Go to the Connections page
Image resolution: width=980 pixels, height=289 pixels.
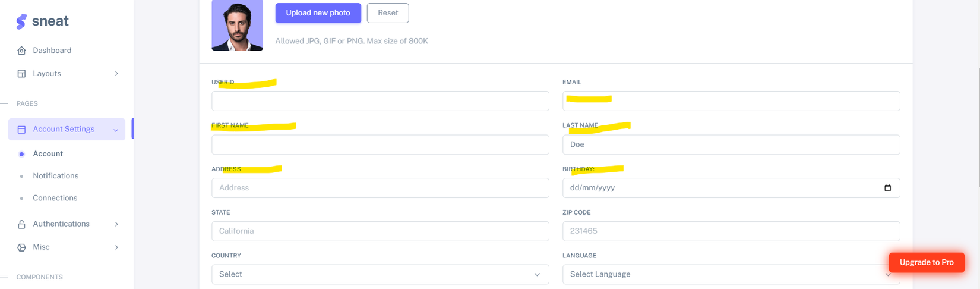(55, 198)
